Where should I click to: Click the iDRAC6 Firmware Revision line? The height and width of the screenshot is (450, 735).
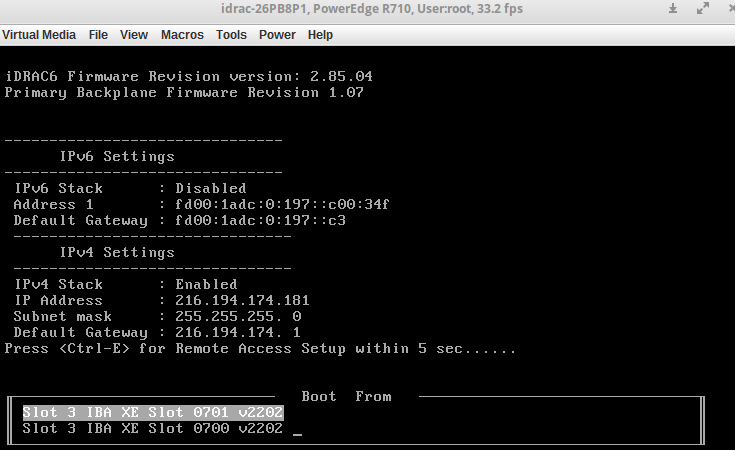coord(189,76)
